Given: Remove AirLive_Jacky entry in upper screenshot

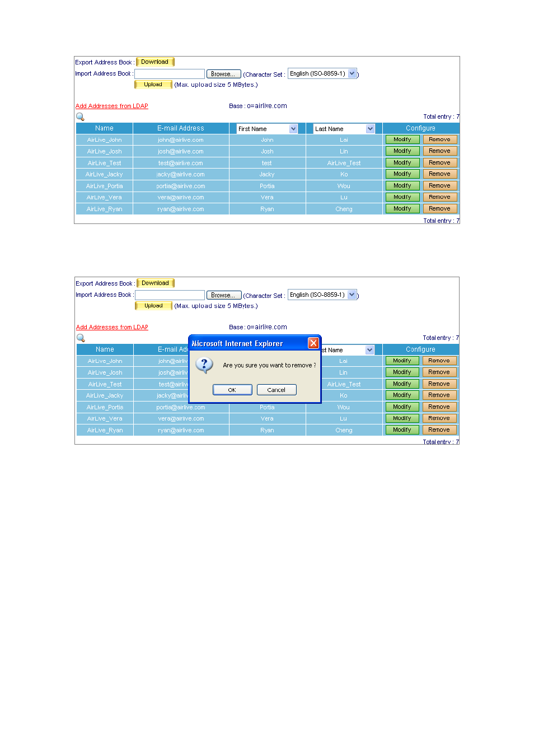Looking at the screenshot, I should point(440,174).
